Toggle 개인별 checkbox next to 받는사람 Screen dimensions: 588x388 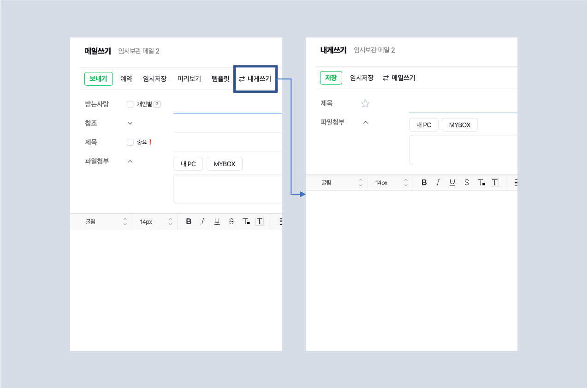(130, 104)
